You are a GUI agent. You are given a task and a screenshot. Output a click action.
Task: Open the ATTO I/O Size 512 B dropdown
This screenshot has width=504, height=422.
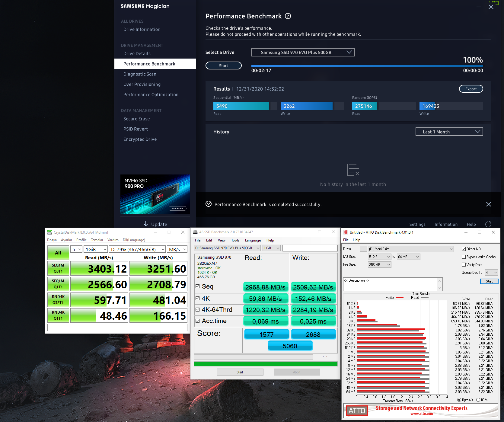379,257
